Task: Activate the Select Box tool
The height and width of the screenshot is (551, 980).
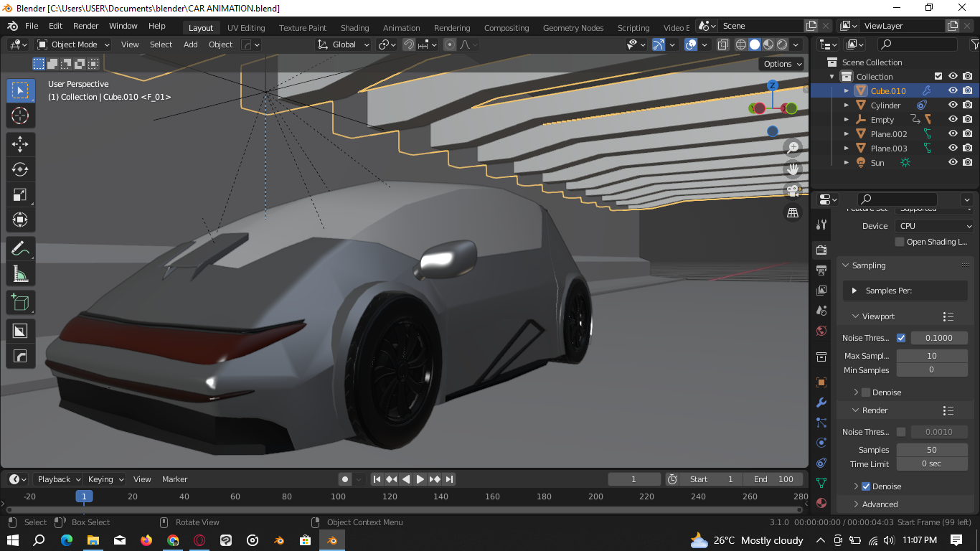Action: (20, 90)
